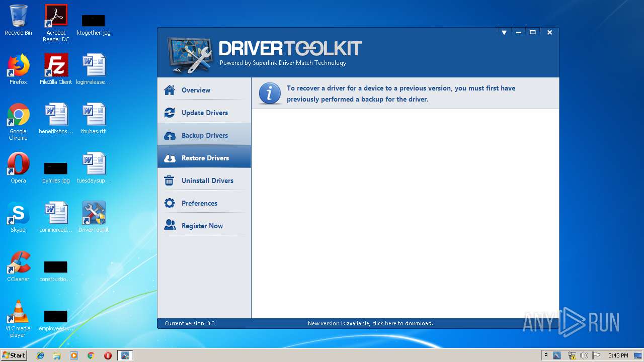Open Uninstall Drivers page
Viewport: 644px width, 362px height.
pos(204,180)
